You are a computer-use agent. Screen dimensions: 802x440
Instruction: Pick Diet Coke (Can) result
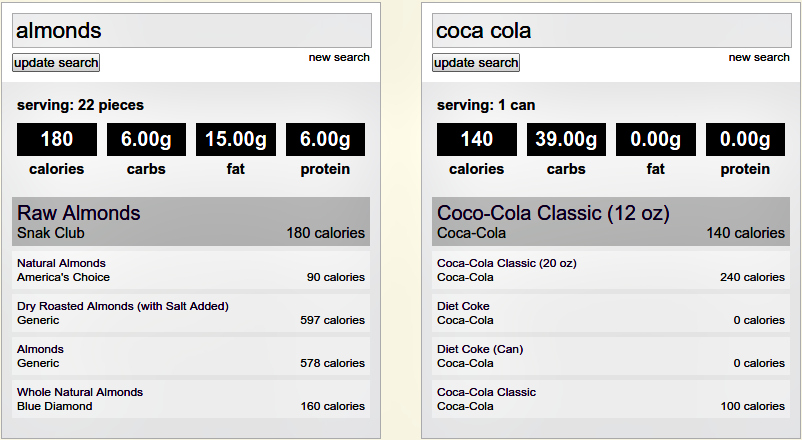coord(611,356)
